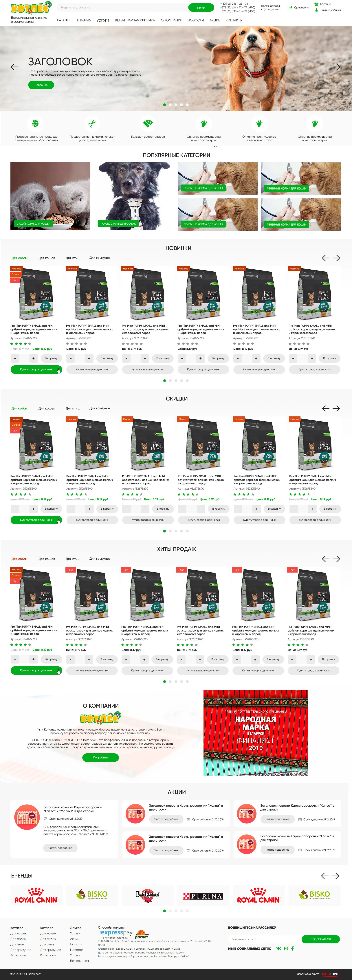The width and height of the screenshot is (352, 980).
Task: Open АКЦИИ menu item in header
Action: [x=215, y=20]
